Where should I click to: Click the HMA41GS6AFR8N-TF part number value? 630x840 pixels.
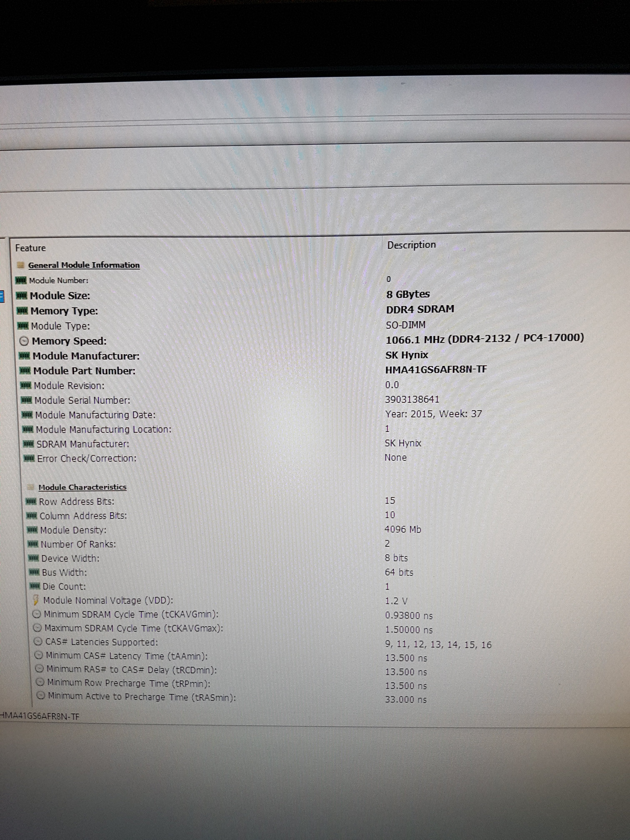point(436,370)
